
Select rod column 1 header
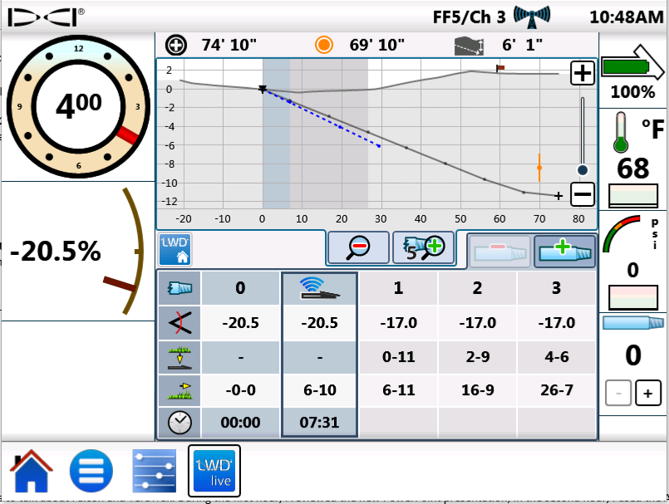point(398,288)
